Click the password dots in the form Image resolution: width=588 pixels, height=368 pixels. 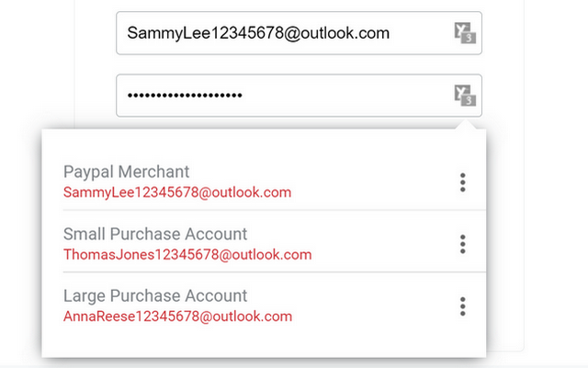pyautogui.click(x=185, y=96)
